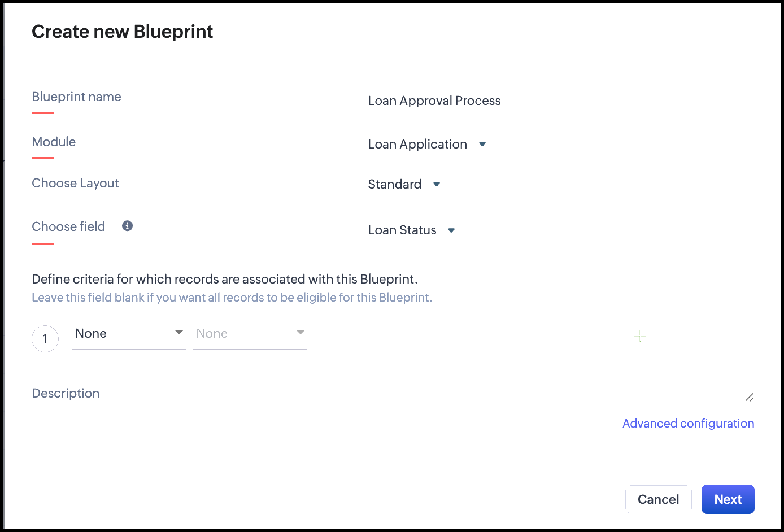Click the criteria row number 1 circle
This screenshot has width=784, height=532.
point(45,339)
